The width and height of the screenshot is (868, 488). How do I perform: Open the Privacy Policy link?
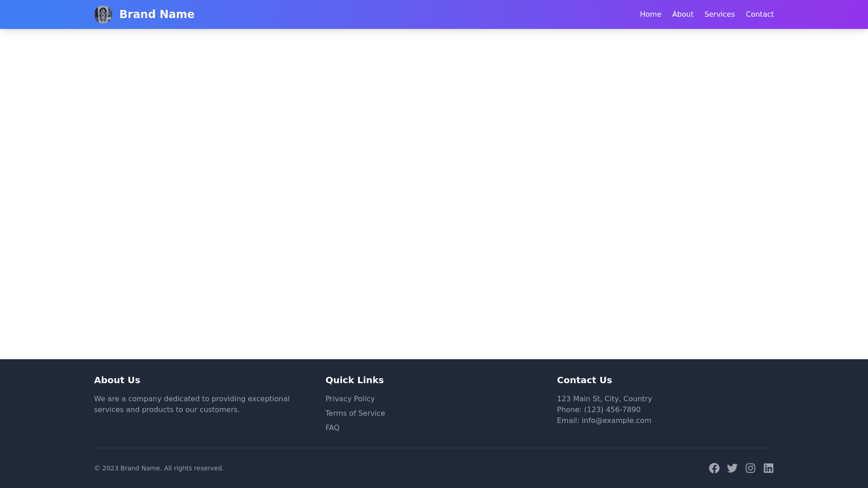[349, 399]
